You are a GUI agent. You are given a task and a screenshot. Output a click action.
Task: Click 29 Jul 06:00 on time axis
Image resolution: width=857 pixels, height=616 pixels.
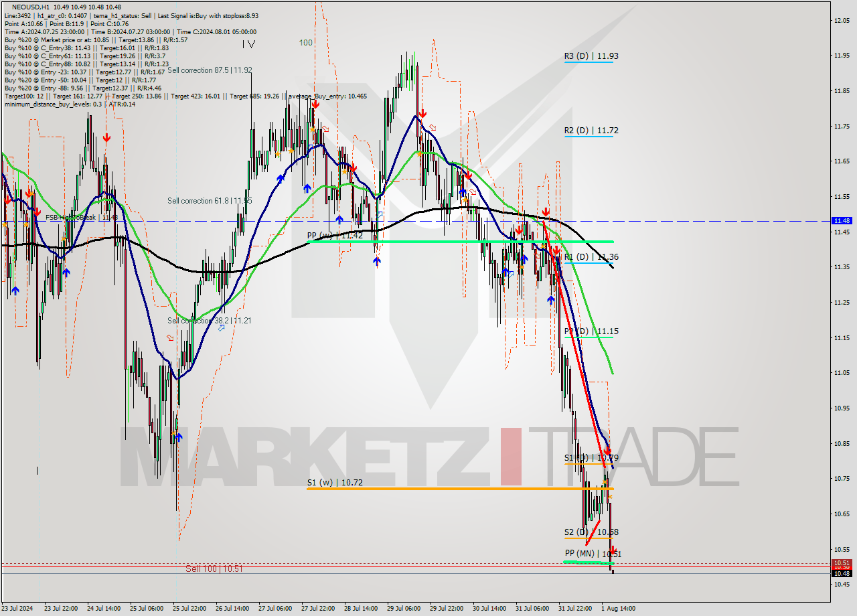tap(404, 609)
